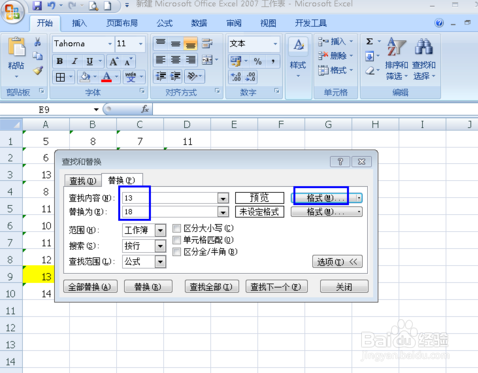
Task: Open Sort and Filter
Action: point(396,58)
